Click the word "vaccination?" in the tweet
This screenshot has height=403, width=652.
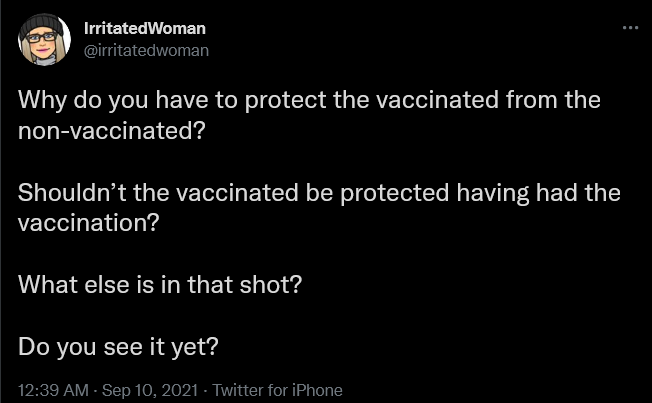tap(88, 223)
